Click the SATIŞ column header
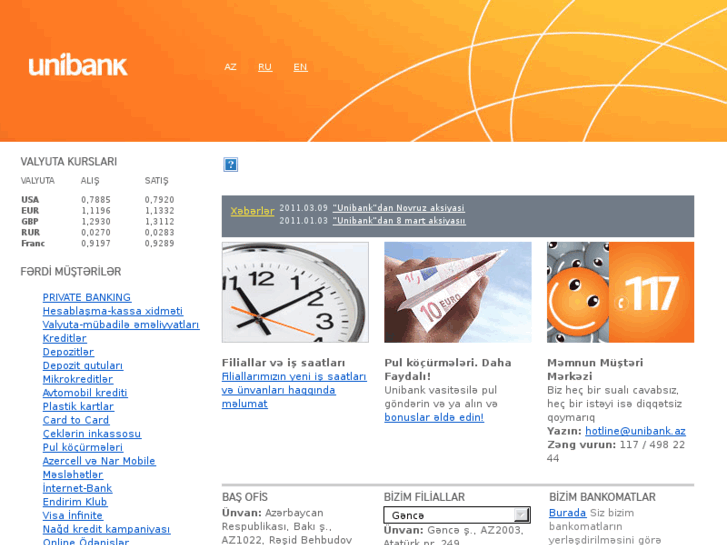 click(156, 181)
